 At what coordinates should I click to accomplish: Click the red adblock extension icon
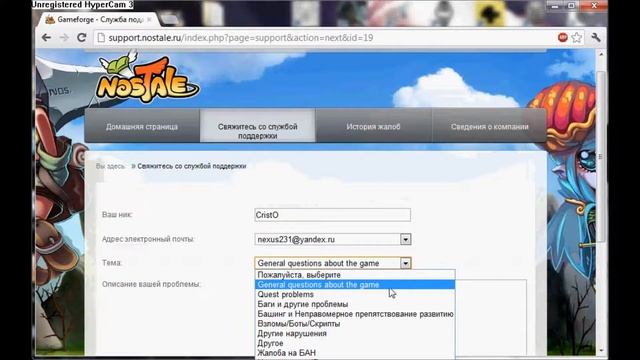coord(562,38)
